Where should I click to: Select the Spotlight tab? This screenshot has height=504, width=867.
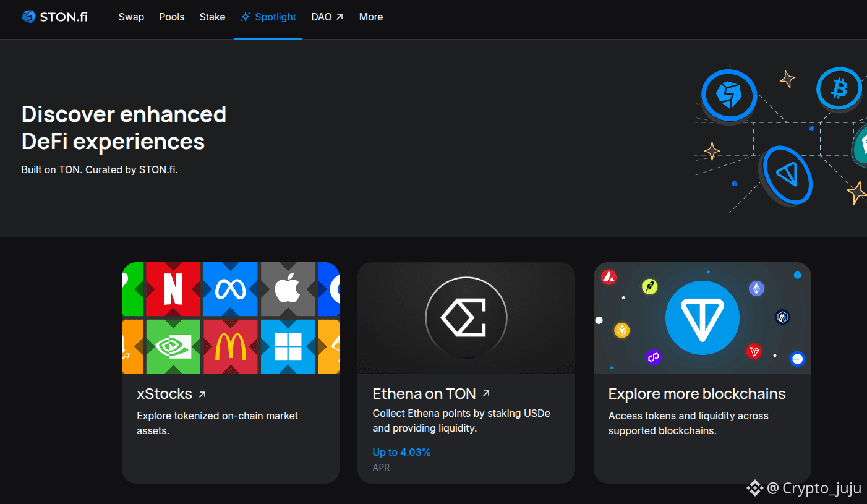(x=268, y=17)
